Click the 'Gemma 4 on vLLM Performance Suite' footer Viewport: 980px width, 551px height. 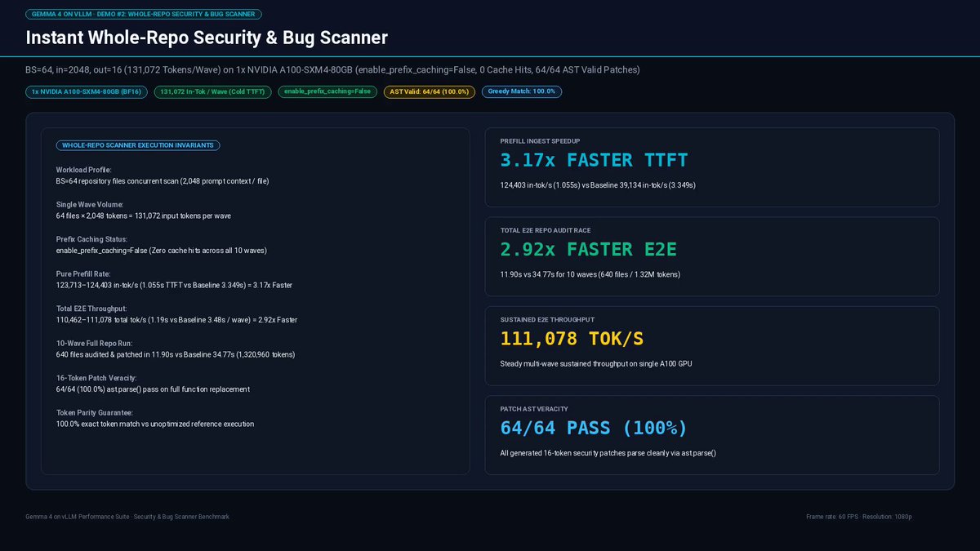click(127, 517)
